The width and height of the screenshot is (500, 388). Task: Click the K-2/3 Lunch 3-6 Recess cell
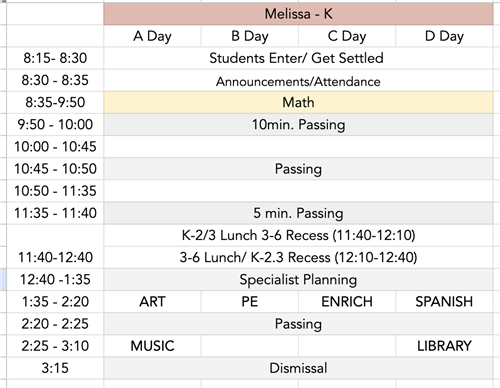tap(298, 235)
